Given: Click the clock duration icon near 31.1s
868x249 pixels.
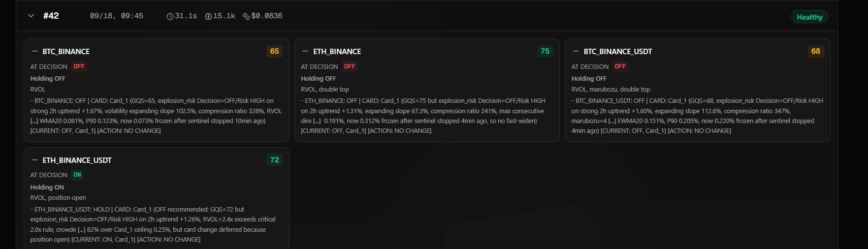Looking at the screenshot, I should point(170,16).
